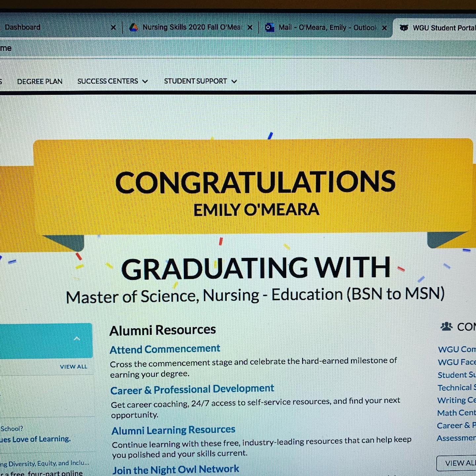
Task: Open the Math Center sidebar link
Action: tap(456, 413)
